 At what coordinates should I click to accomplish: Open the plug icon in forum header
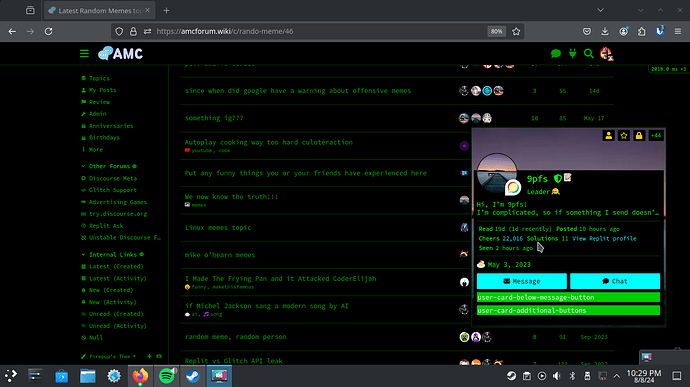click(573, 54)
